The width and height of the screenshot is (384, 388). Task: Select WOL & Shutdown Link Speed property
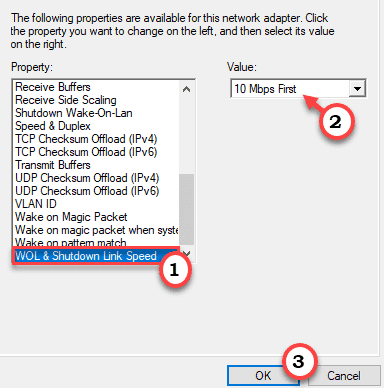[96, 256]
